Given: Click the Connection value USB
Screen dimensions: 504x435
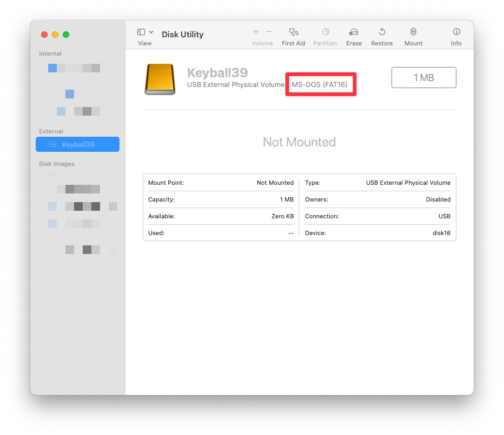Looking at the screenshot, I should tap(445, 216).
